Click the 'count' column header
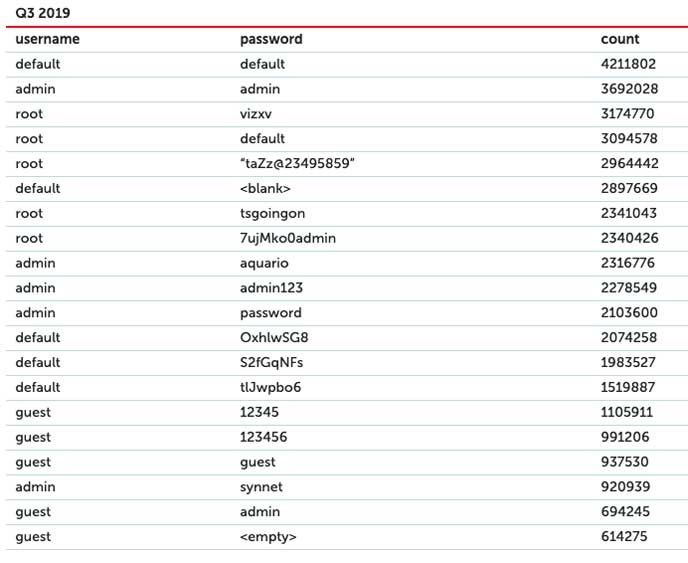The height and width of the screenshot is (563, 688). (x=620, y=39)
